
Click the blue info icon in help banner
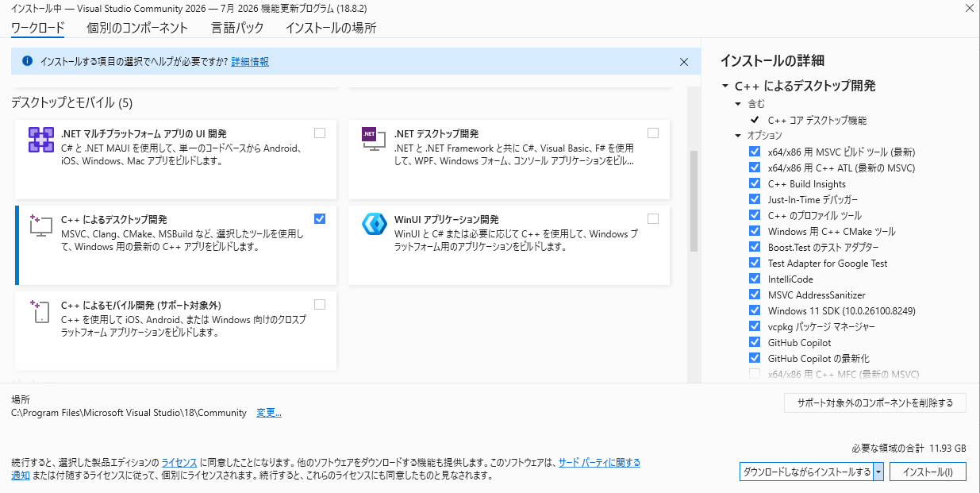(27, 61)
